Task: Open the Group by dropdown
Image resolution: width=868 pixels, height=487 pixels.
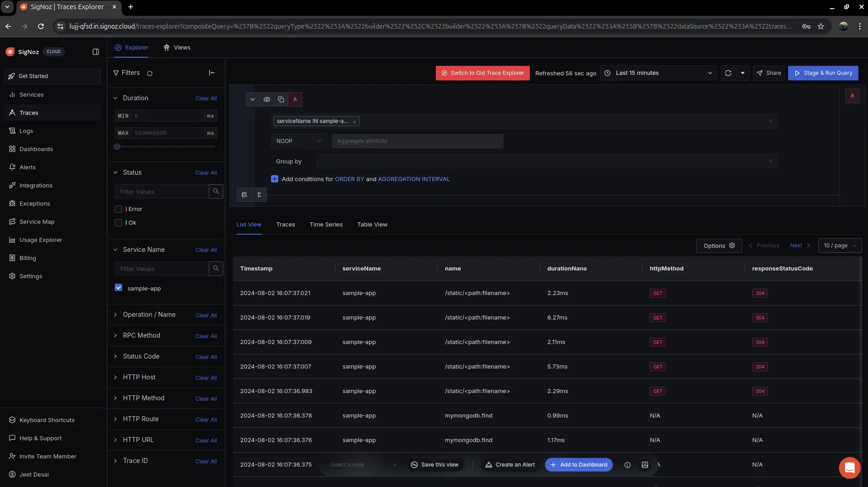Action: coord(547,161)
